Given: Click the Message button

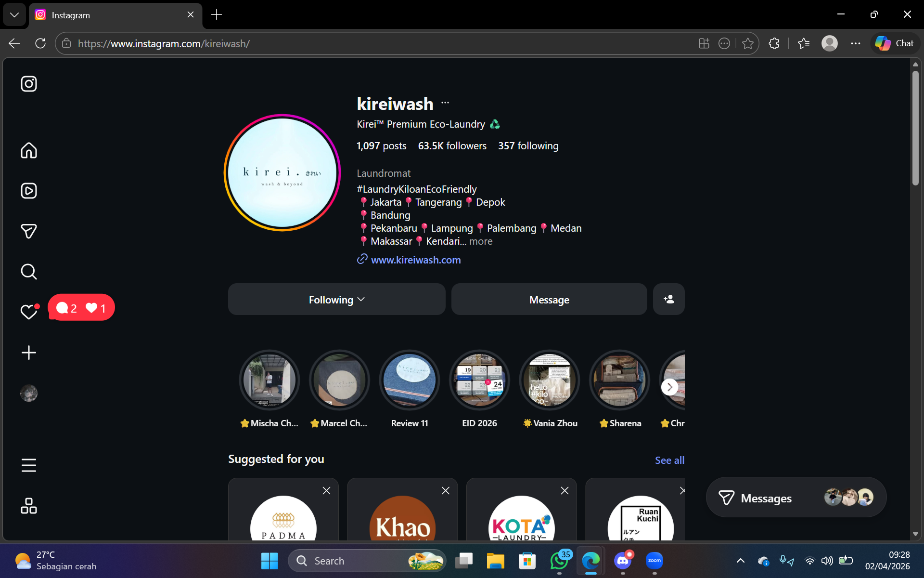Looking at the screenshot, I should click(x=549, y=300).
